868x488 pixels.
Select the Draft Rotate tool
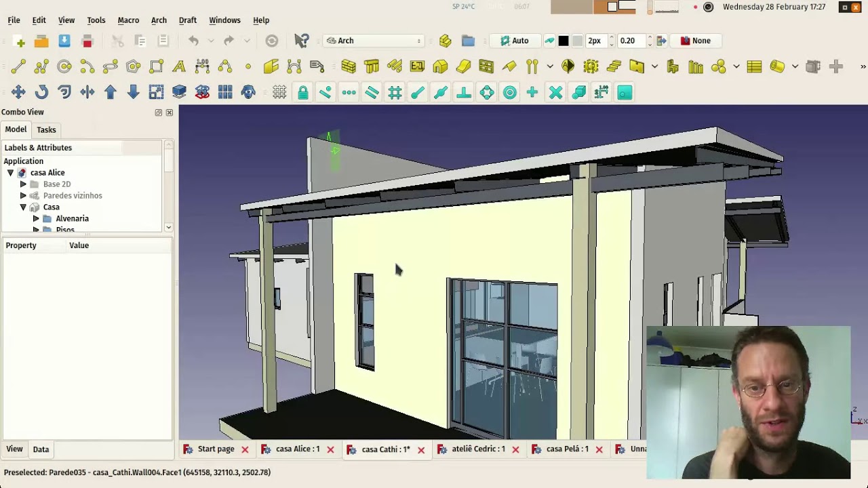(41, 92)
